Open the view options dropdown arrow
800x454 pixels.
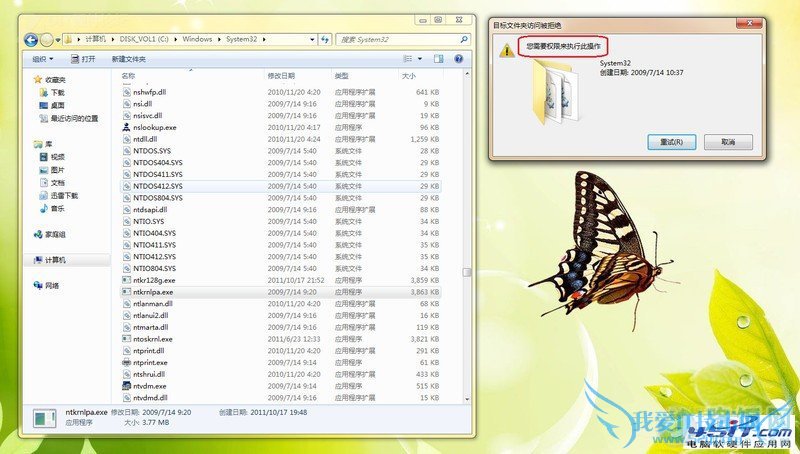pos(420,59)
